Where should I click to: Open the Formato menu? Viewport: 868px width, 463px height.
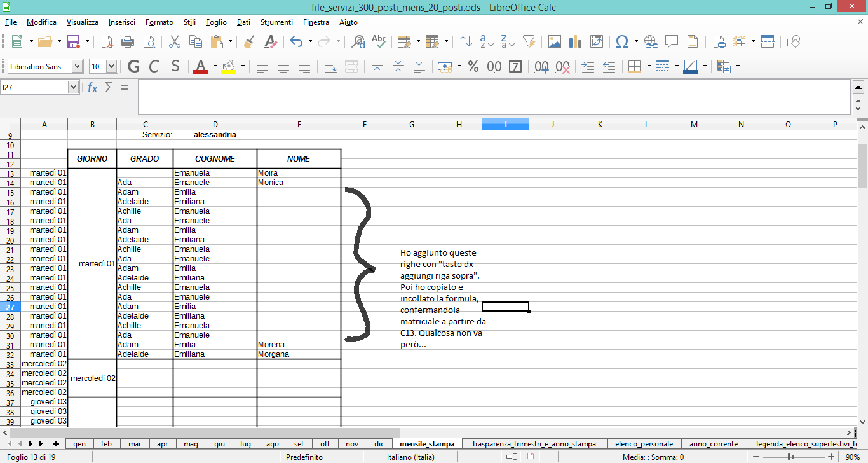click(159, 22)
